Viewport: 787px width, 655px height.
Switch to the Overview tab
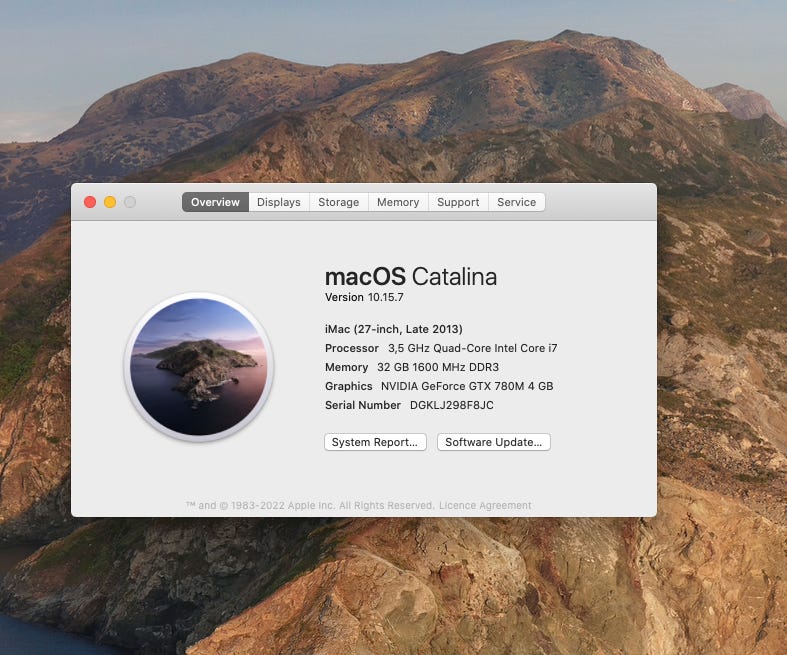215,202
